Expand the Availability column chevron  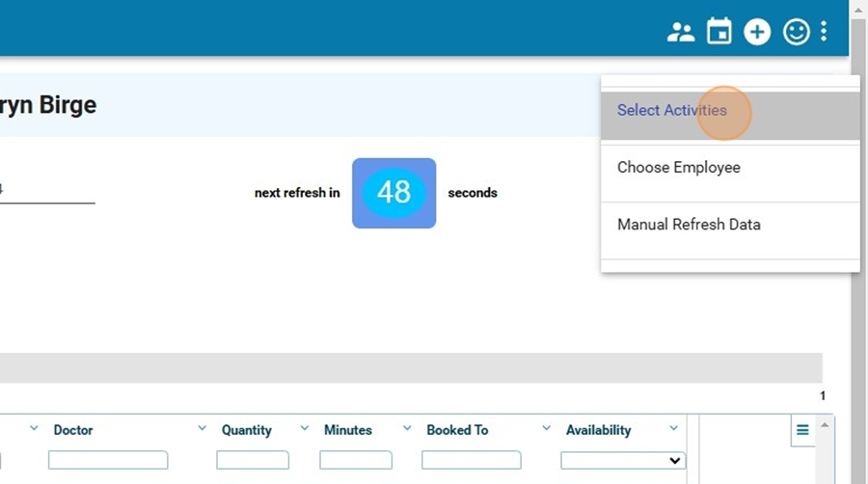(x=673, y=428)
